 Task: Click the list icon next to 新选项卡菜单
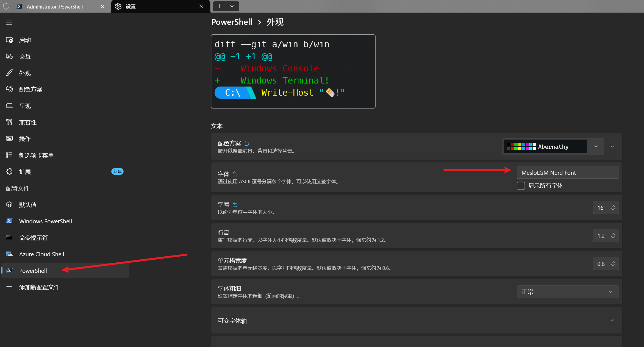[x=9, y=155]
